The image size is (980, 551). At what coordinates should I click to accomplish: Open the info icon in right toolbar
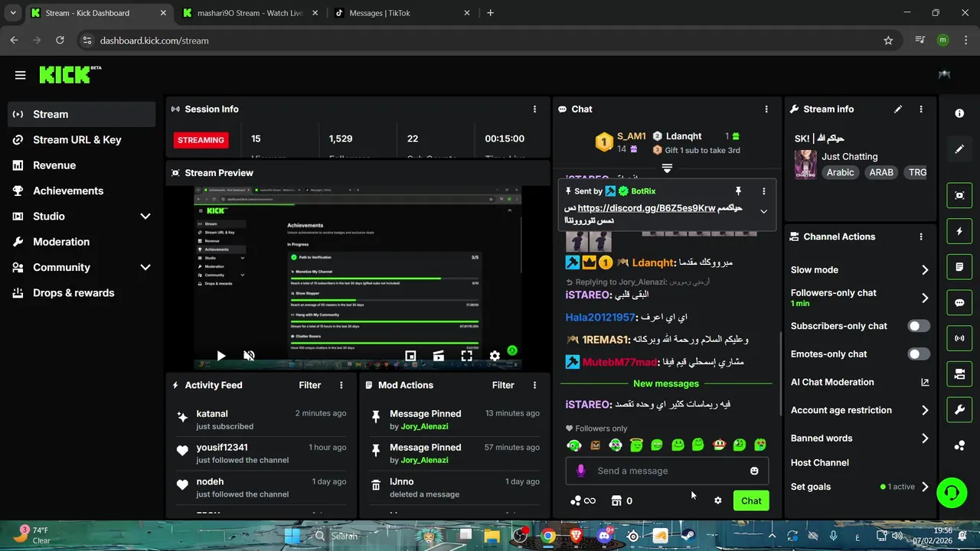[x=959, y=113]
